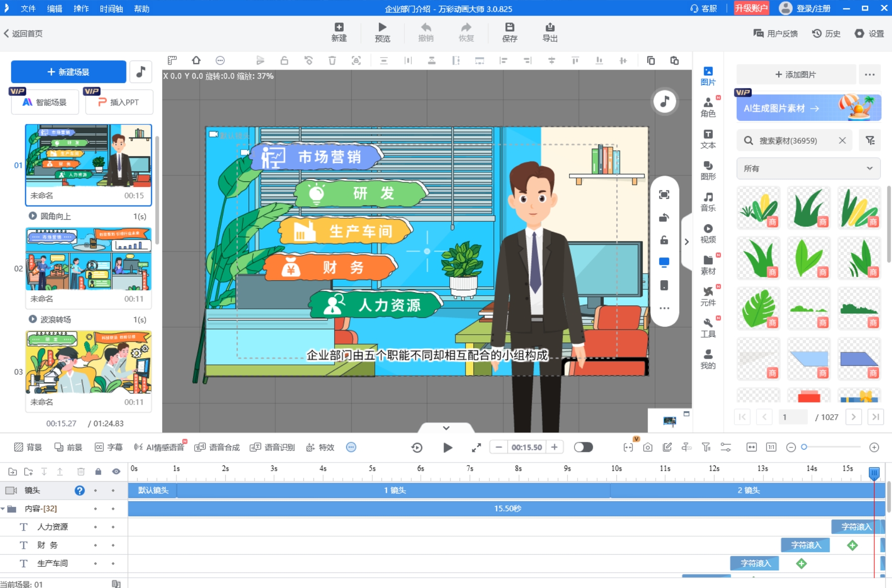Open the 时间轴 menu
Image resolution: width=892 pixels, height=588 pixels.
coord(111,9)
